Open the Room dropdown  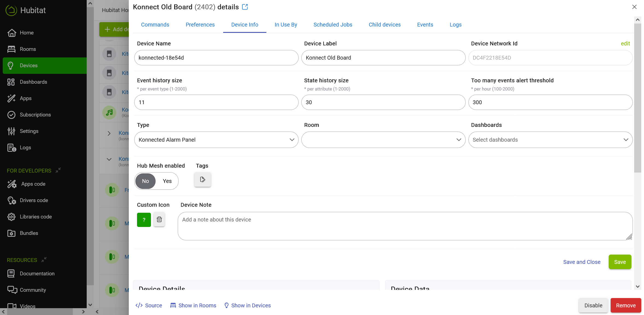(383, 140)
